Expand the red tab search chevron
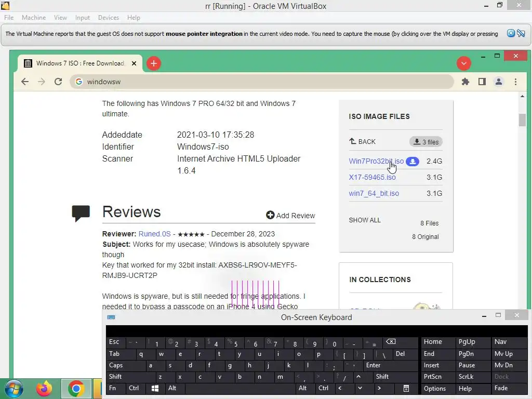Screen dimensions: 532x399 [x=464, y=63]
